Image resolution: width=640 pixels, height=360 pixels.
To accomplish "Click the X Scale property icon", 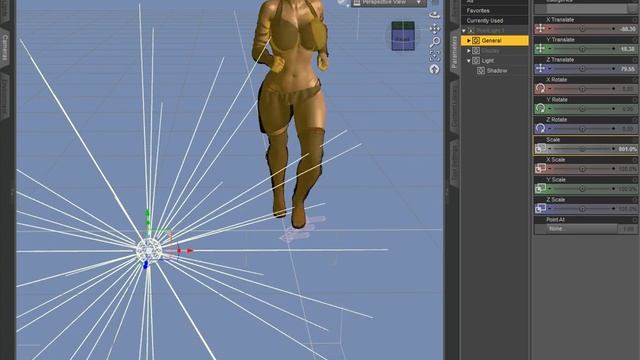I will (540, 168).
